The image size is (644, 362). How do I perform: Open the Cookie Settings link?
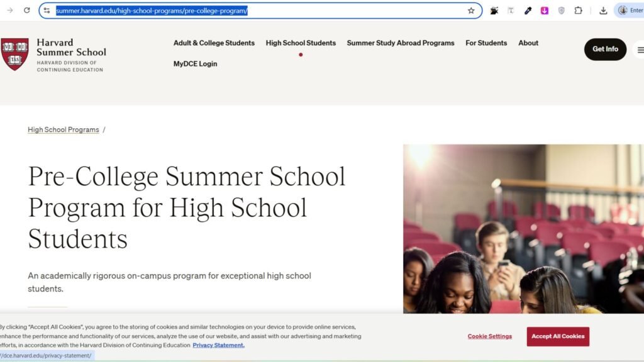coord(489,336)
